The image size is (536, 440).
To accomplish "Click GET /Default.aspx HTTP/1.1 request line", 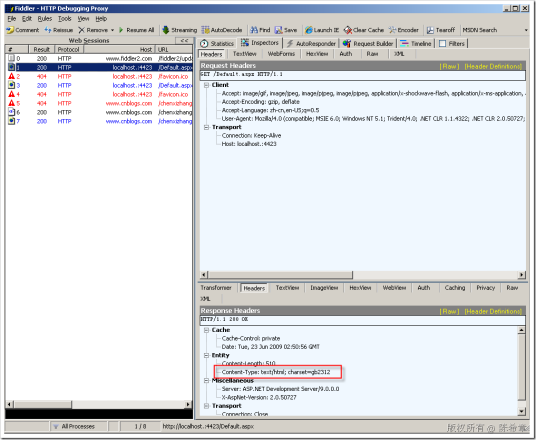I will tap(363, 75).
